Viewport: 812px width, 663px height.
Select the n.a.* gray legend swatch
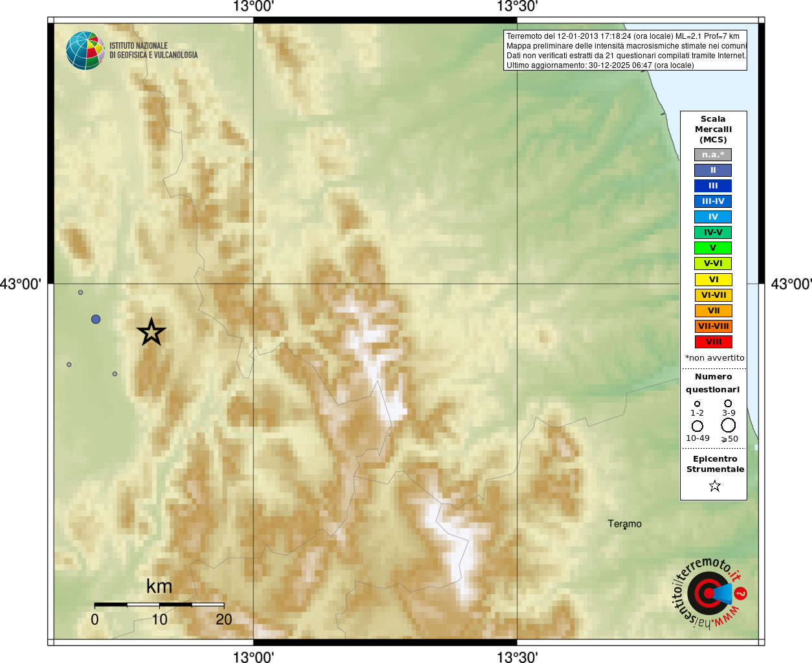(713, 155)
